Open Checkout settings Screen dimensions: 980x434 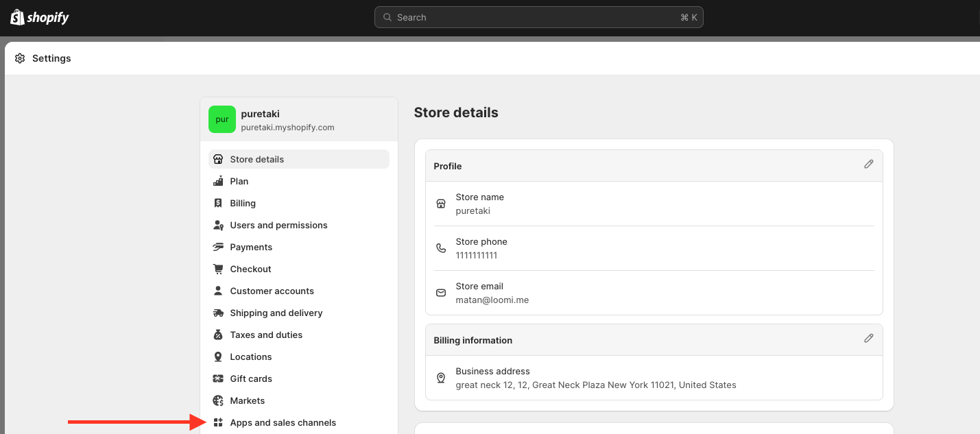tap(299, 269)
